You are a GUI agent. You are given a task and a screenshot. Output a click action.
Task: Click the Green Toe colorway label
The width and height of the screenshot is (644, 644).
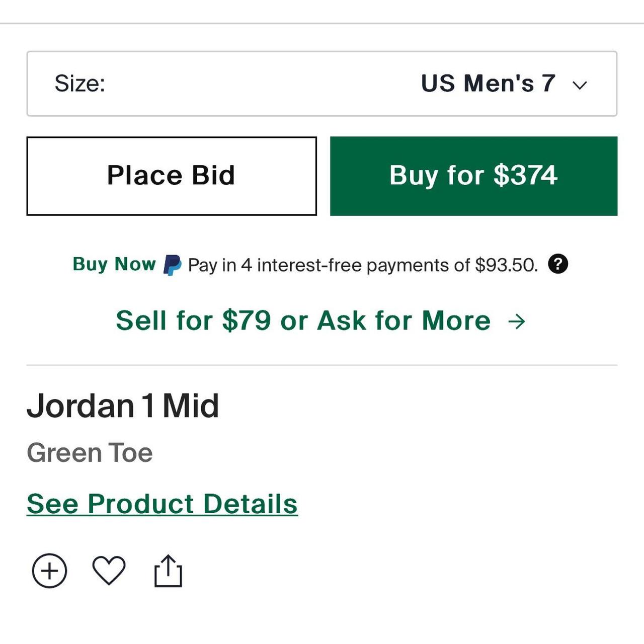(x=90, y=452)
